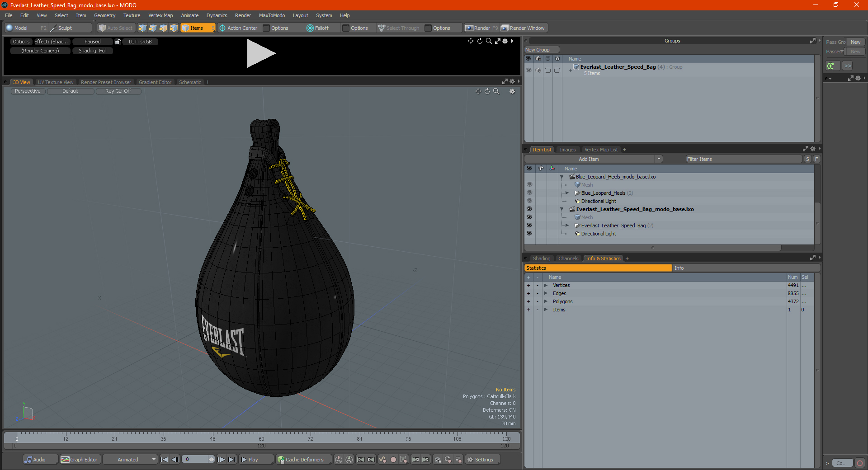Select Edges selection mode icon
This screenshot has width=868, height=470.
[x=153, y=28]
